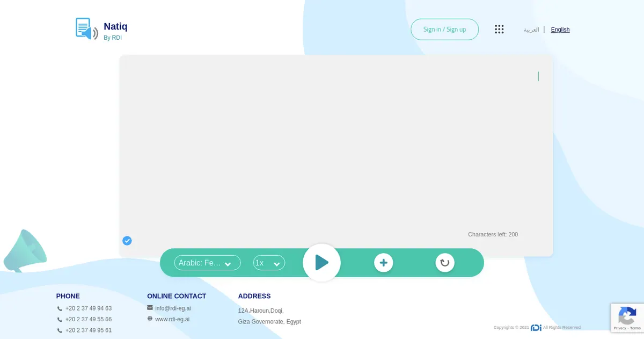
Task: Click Giza Governorate, Egypt text
Action: point(269,322)
